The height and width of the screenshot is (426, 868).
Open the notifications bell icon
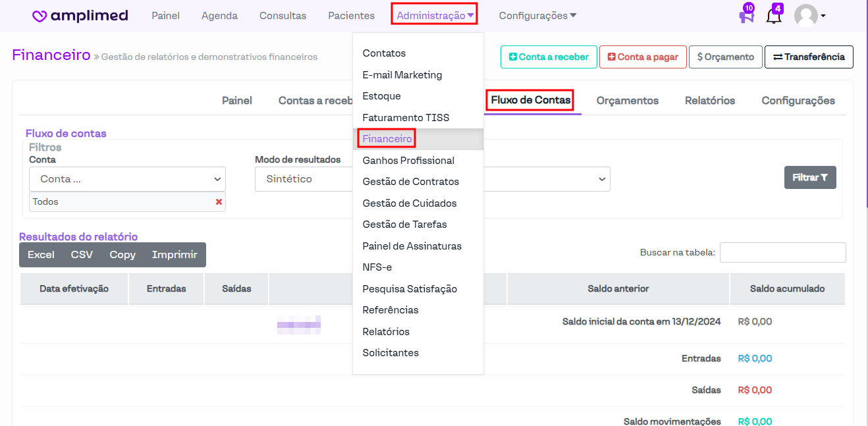774,16
